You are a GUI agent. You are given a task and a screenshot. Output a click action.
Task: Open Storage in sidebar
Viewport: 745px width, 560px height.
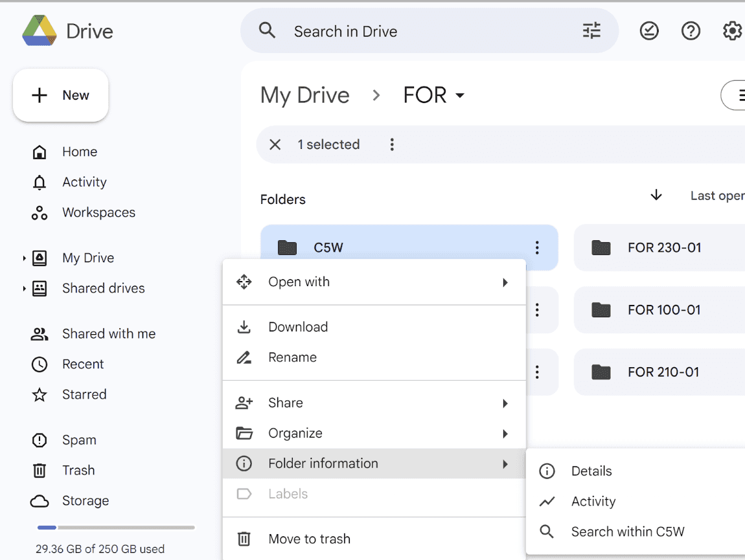(x=86, y=500)
